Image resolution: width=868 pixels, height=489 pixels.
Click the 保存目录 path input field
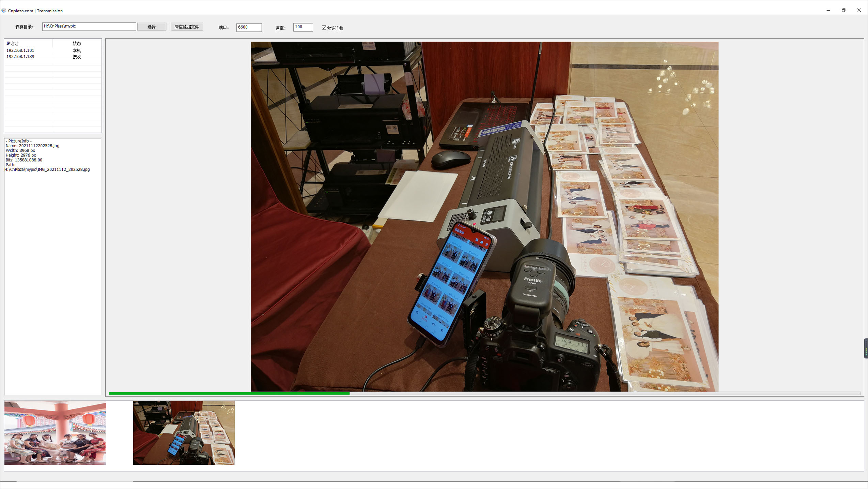click(89, 27)
